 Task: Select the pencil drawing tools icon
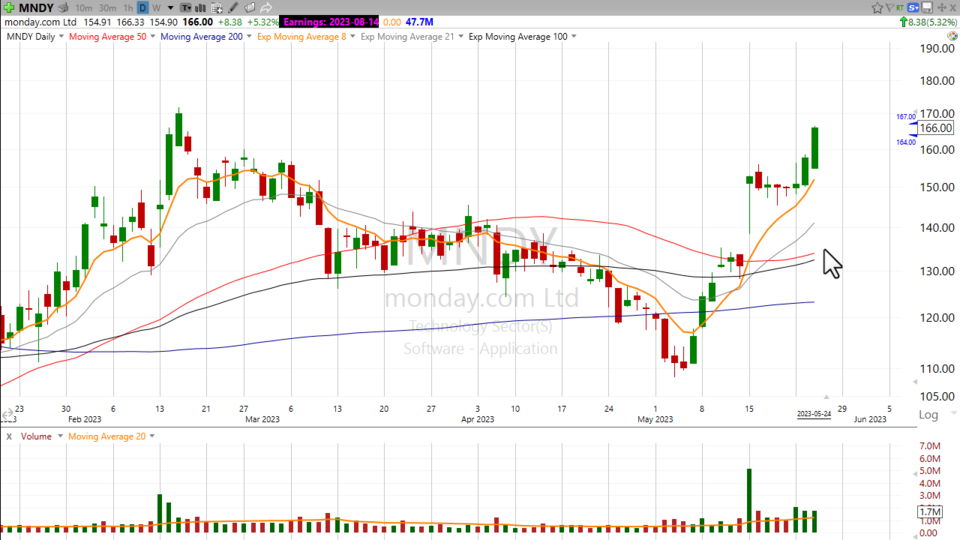point(233,8)
